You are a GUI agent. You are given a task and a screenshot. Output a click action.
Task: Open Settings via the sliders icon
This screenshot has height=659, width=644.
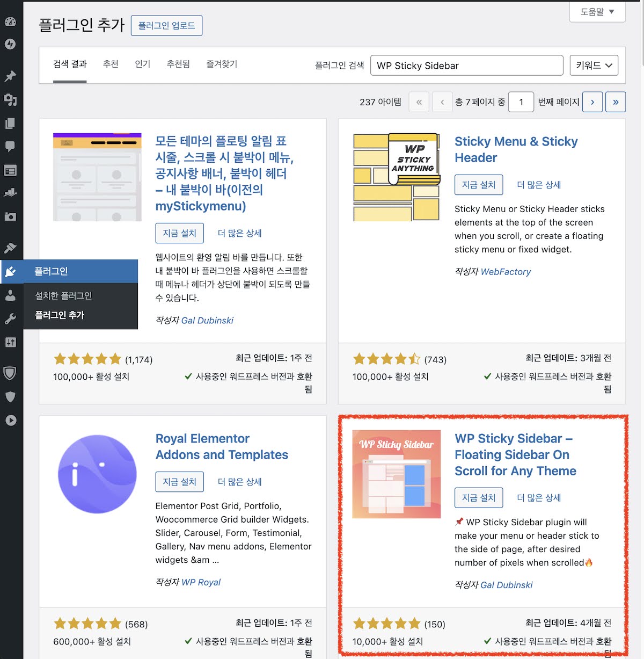click(10, 342)
